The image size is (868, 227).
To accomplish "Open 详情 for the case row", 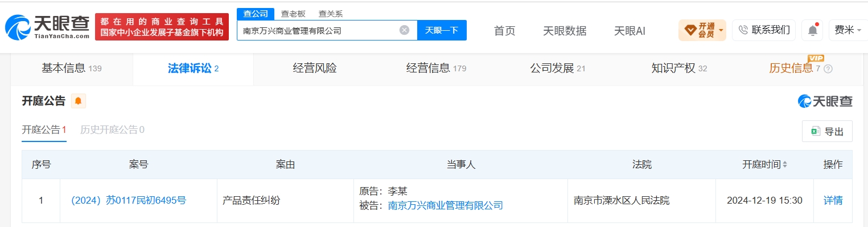I will pos(833,200).
